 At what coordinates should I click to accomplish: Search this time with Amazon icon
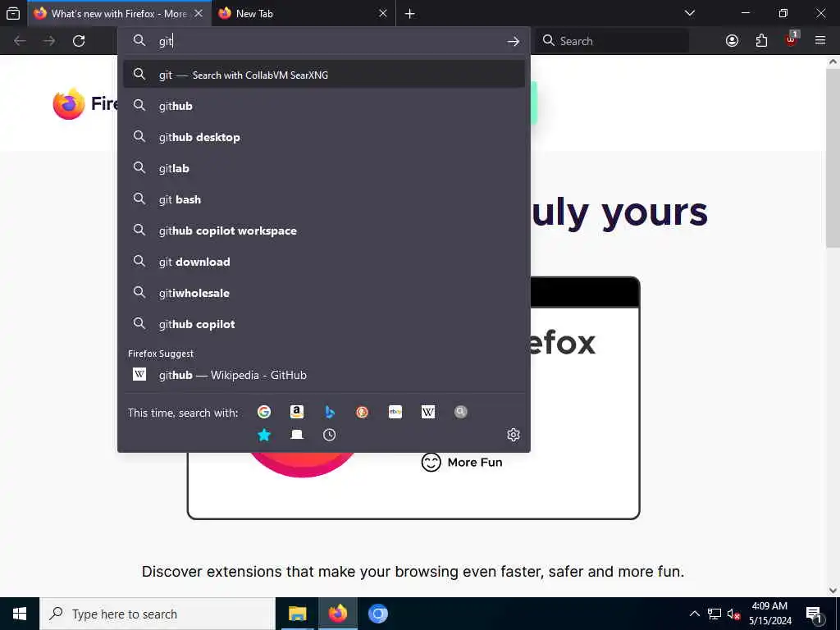[x=297, y=412]
